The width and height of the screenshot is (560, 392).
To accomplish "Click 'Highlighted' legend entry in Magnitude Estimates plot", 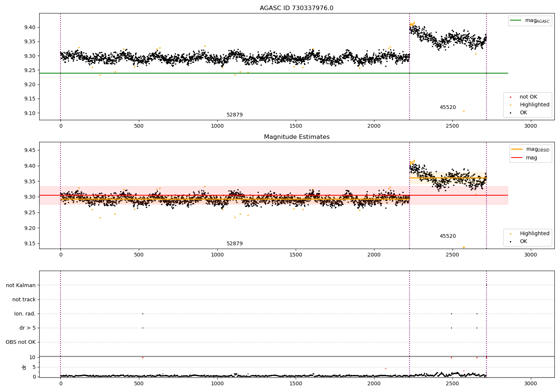I will tap(530, 234).
